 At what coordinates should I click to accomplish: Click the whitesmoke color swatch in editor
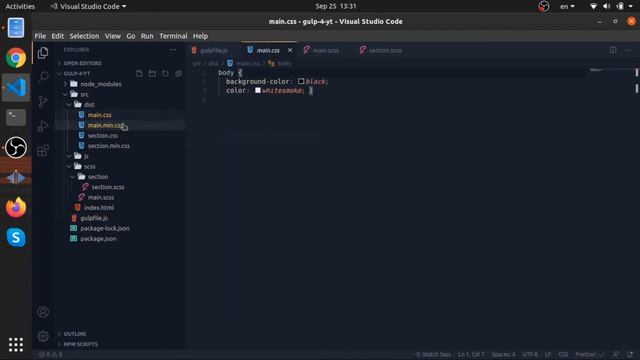coord(258,91)
